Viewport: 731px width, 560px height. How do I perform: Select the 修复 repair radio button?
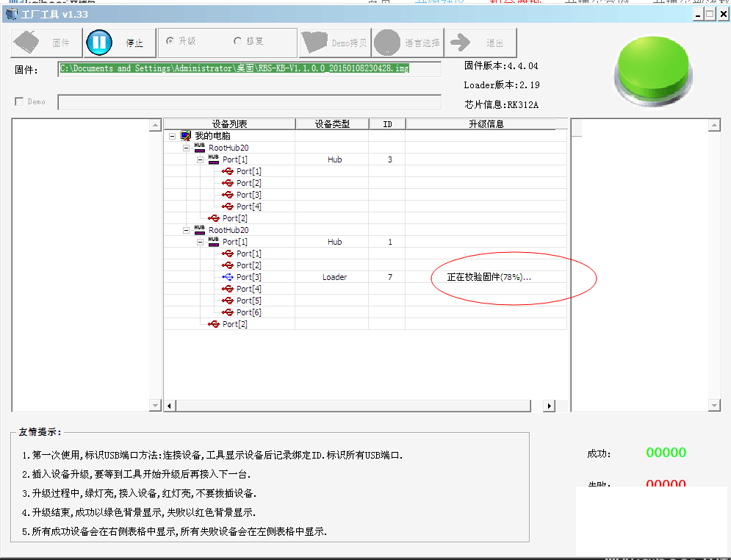pos(237,41)
